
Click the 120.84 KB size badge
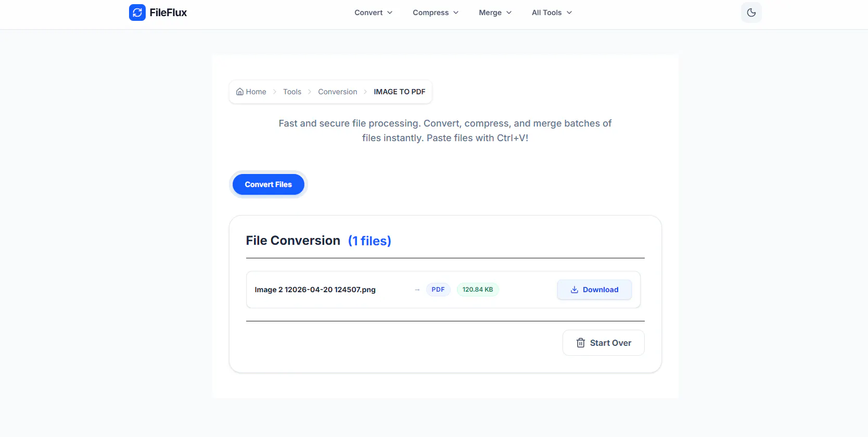(478, 290)
